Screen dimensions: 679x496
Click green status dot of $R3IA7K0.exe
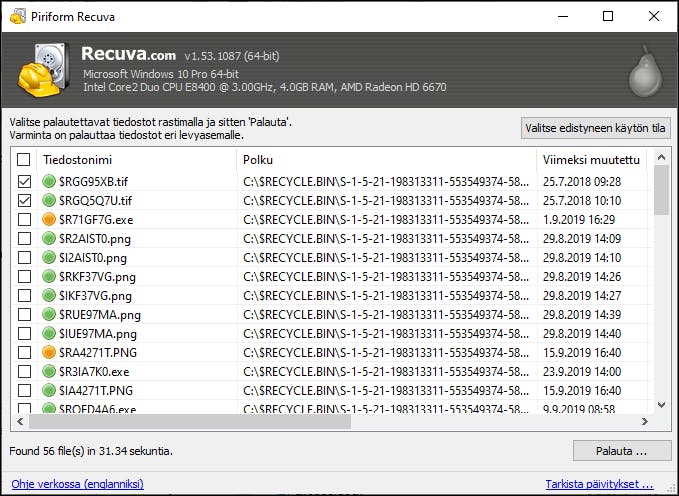[49, 371]
